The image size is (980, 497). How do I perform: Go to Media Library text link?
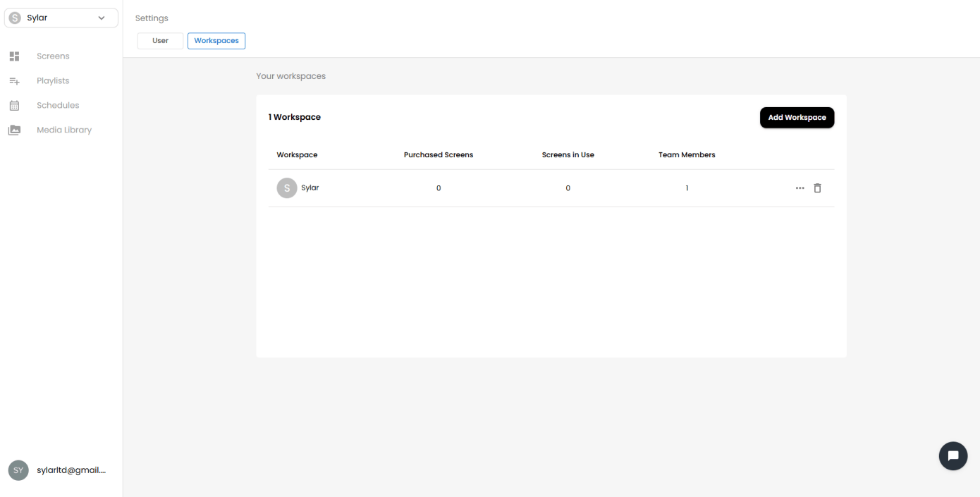pyautogui.click(x=64, y=130)
